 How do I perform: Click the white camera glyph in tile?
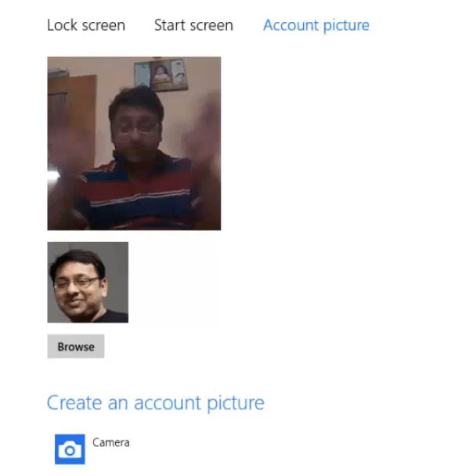(x=70, y=450)
